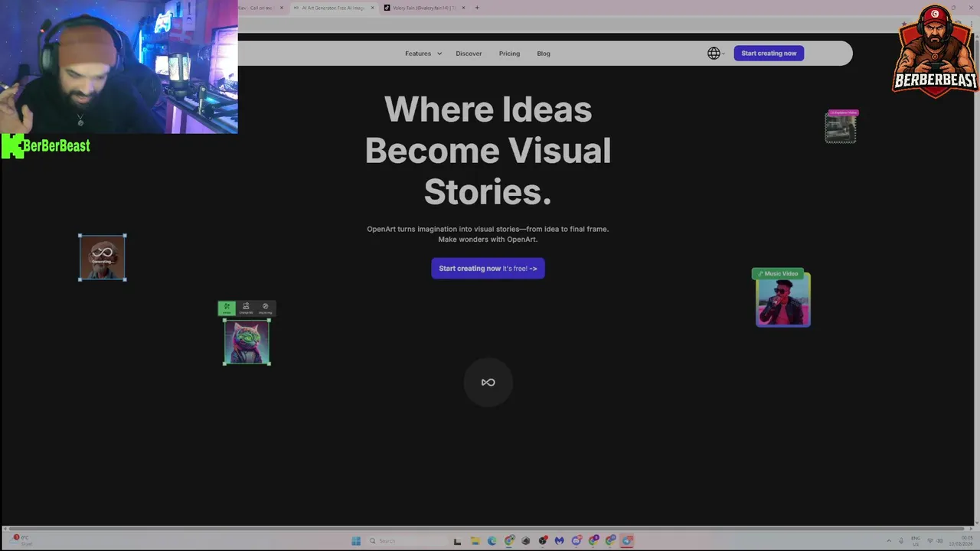Click Change BG tool above cat image
The image size is (980, 551).
pyautogui.click(x=246, y=308)
